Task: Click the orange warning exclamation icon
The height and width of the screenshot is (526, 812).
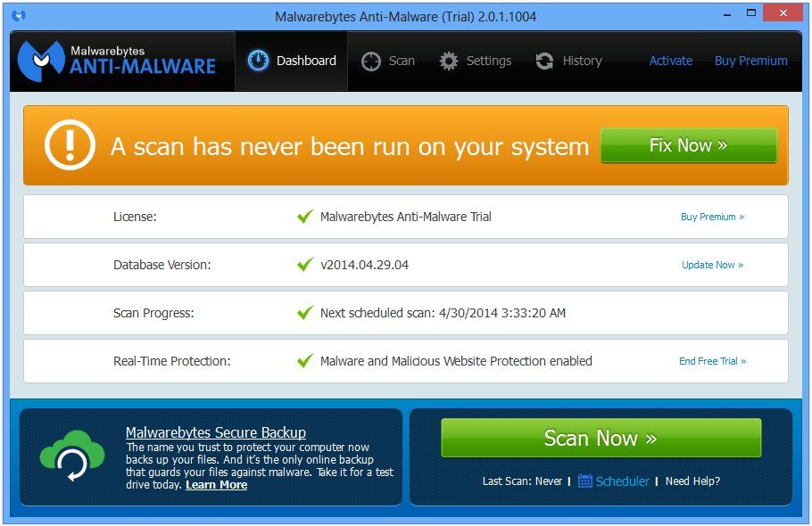Action: click(70, 145)
